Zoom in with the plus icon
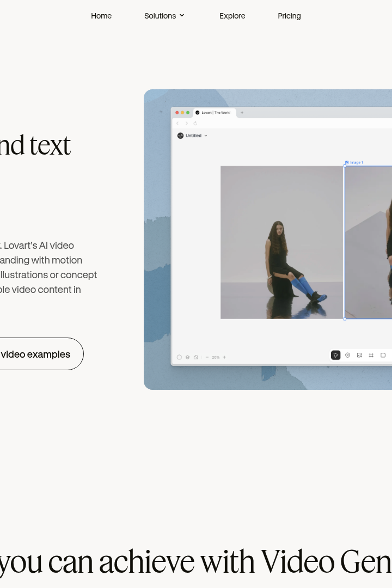This screenshot has height=588, width=392. [x=224, y=357]
